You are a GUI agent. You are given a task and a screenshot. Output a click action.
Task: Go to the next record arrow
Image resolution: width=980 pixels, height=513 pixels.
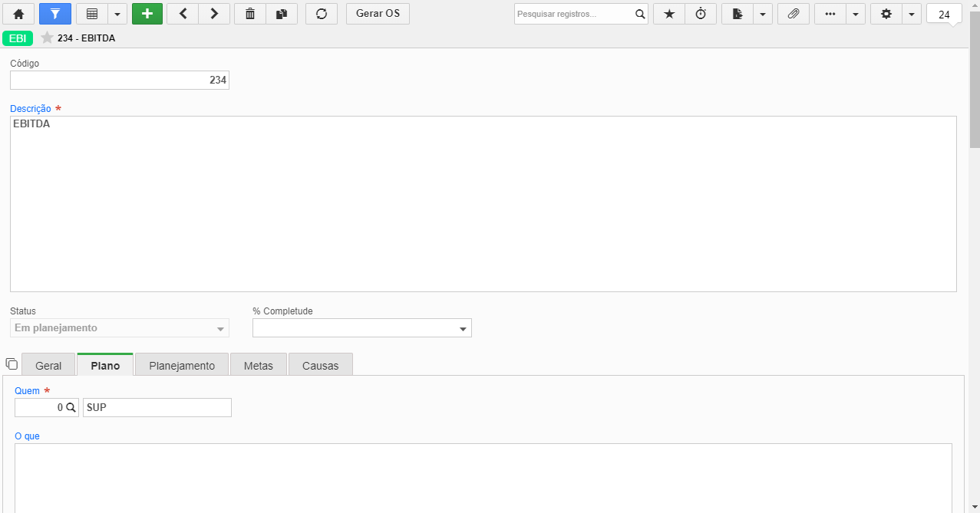214,14
